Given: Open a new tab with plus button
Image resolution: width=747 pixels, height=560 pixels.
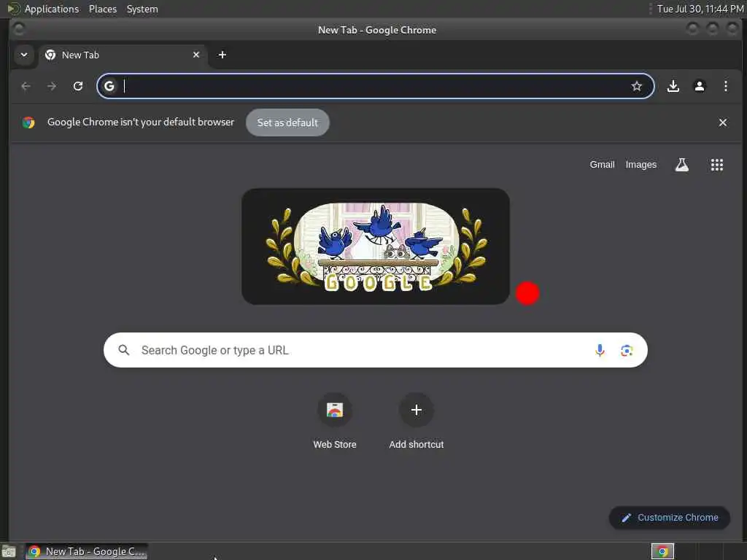Looking at the screenshot, I should pos(222,55).
